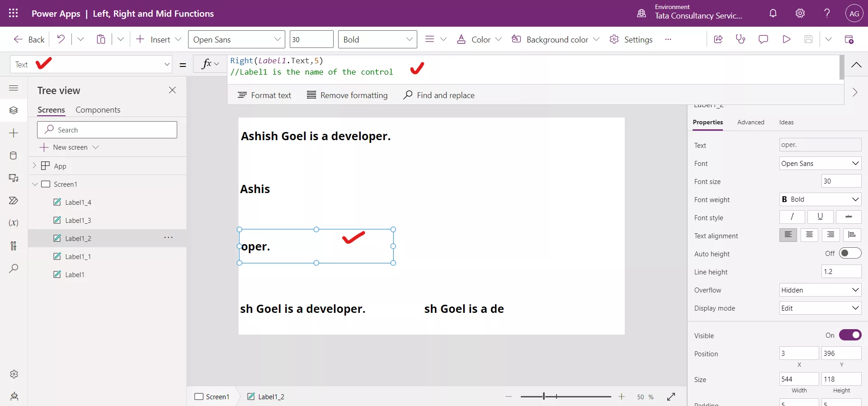This screenshot has height=406, width=868.
Task: Set text alignment to center
Action: tap(809, 235)
